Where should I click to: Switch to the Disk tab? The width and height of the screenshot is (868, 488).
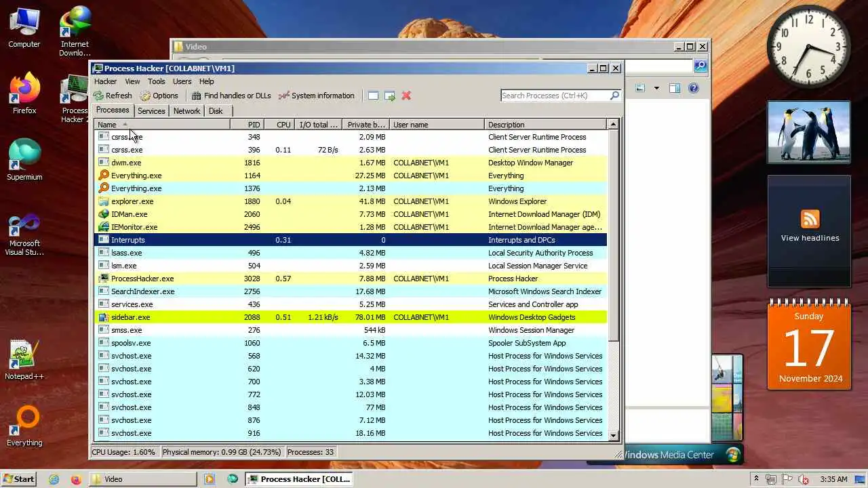[216, 111]
